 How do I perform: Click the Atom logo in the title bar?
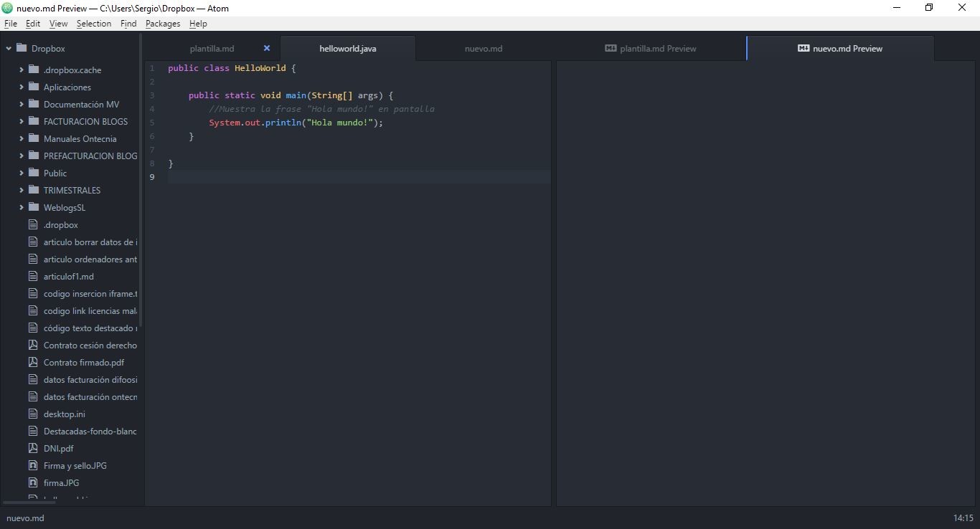(8, 8)
